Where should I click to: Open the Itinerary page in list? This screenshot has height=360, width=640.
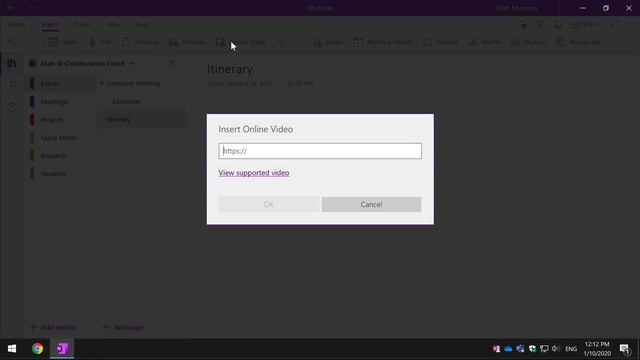pos(141,120)
